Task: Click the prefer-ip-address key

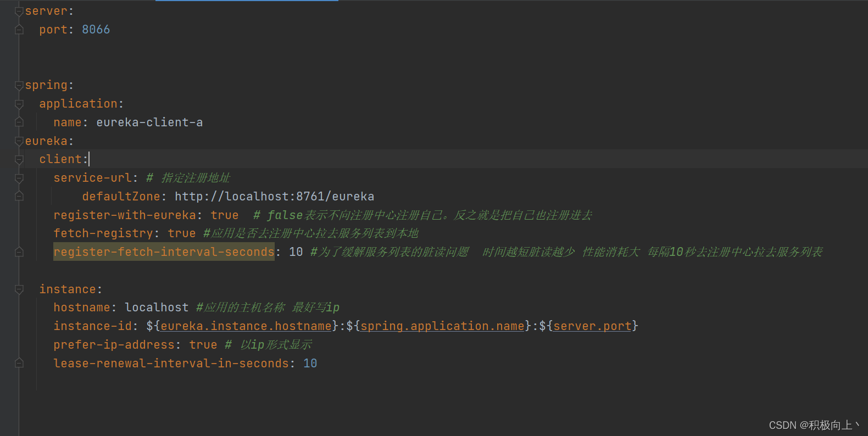Action: (x=114, y=345)
